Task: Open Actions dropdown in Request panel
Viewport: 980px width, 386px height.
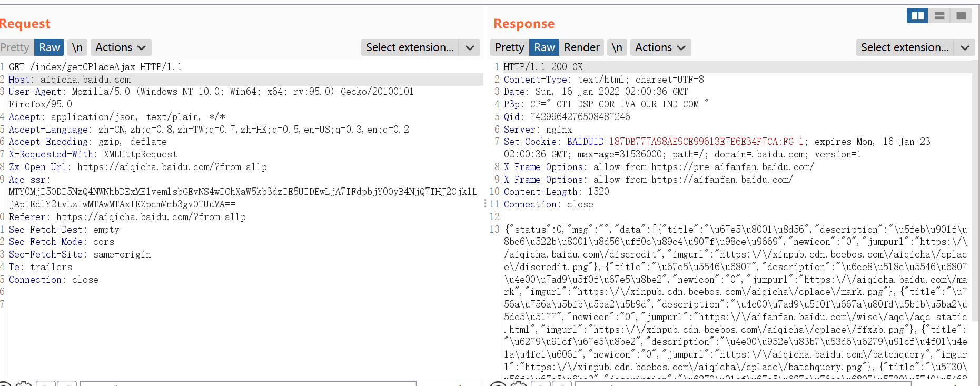Action: [121, 47]
